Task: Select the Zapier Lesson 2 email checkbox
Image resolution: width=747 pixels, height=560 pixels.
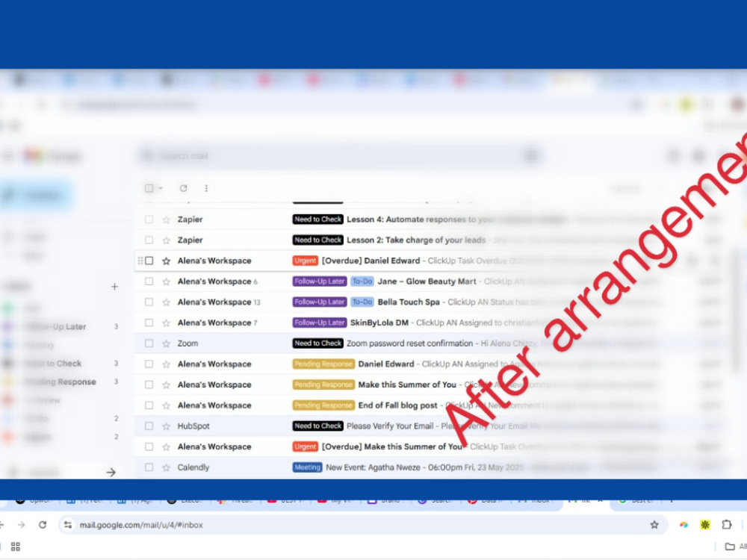Action: click(x=149, y=240)
